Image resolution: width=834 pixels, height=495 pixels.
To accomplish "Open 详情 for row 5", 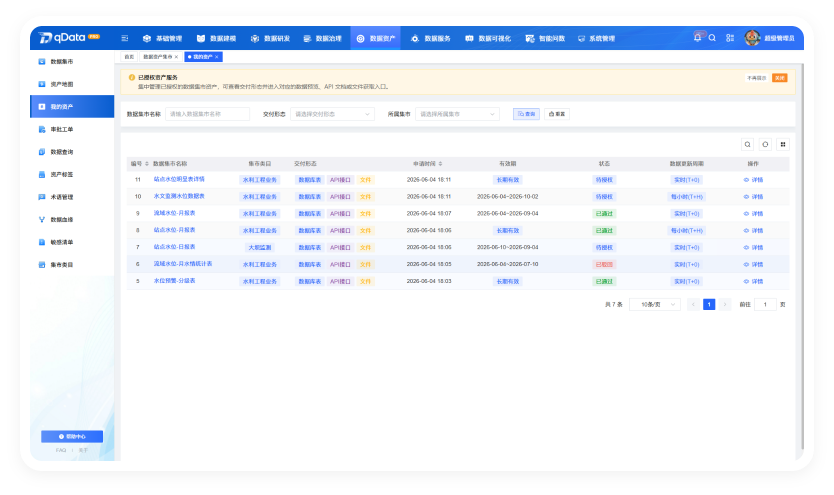I will click(753, 281).
